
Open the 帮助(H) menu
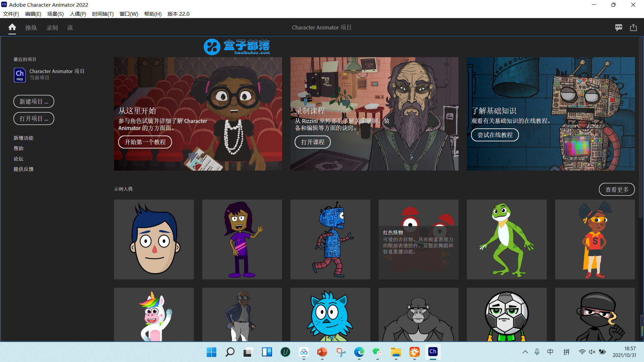[x=153, y=14]
